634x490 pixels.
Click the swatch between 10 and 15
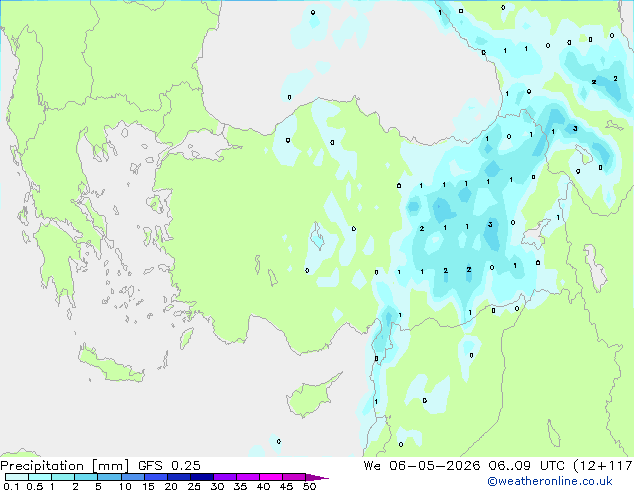[132, 477]
